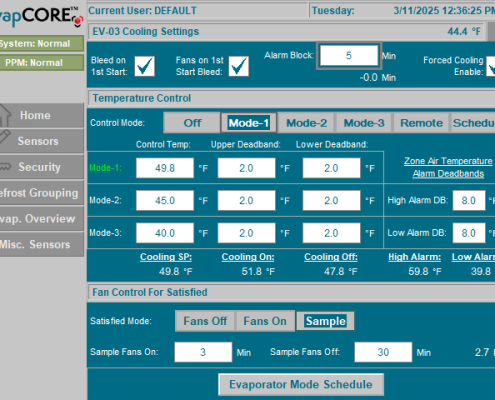Screen dimensions: 495x400
Task: Click the High Alarm link
Action: [414, 257]
